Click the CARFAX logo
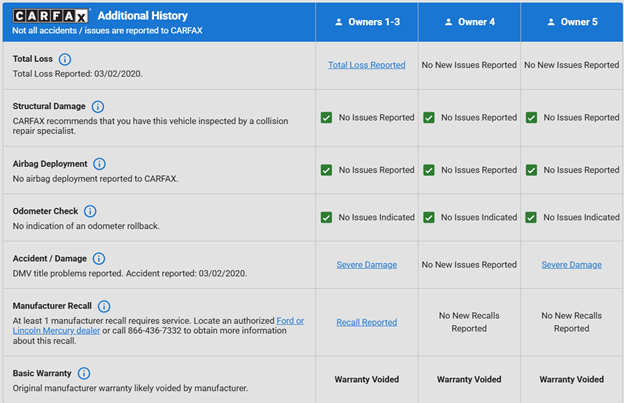Viewport: 624px width, 403px height. 51,16
